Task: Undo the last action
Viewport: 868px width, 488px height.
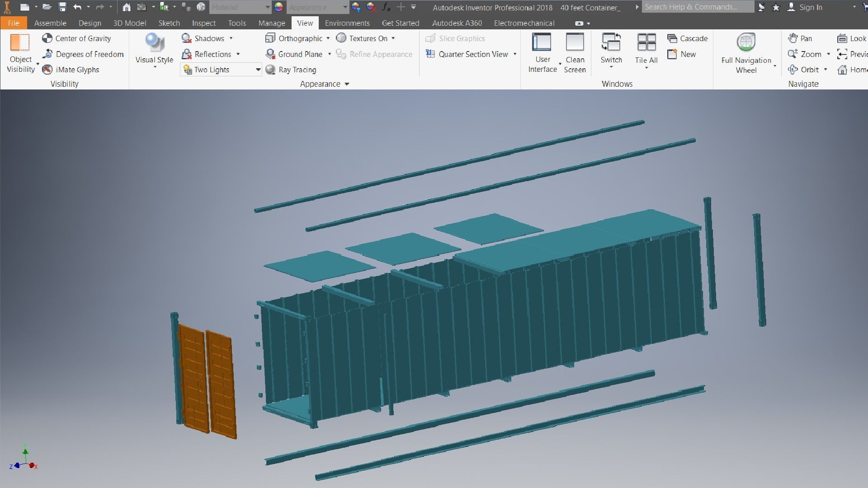Action: coord(77,7)
